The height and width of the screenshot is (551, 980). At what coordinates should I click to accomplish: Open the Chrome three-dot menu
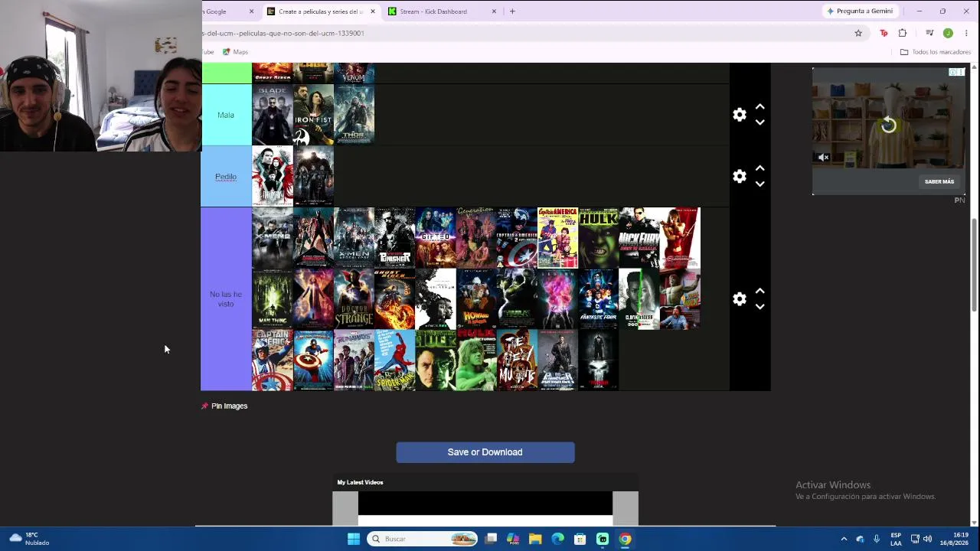pos(966,33)
